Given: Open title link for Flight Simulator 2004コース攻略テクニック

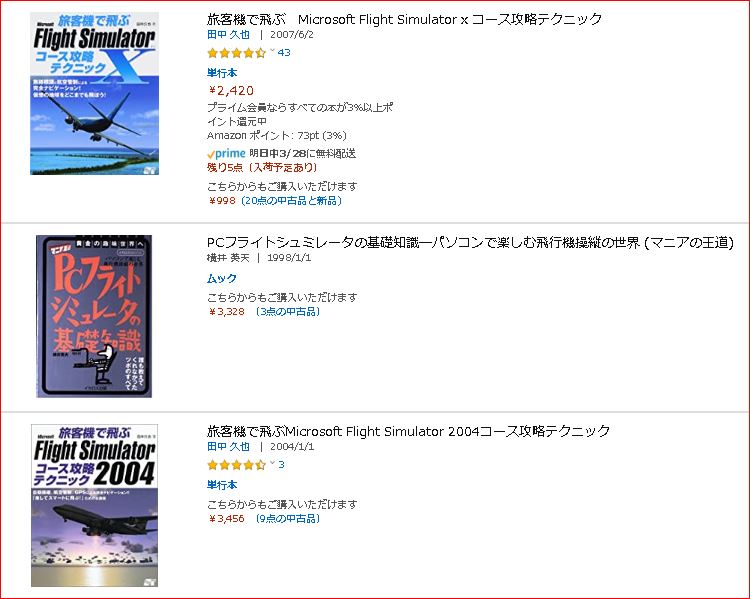Looking at the screenshot, I should [408, 431].
